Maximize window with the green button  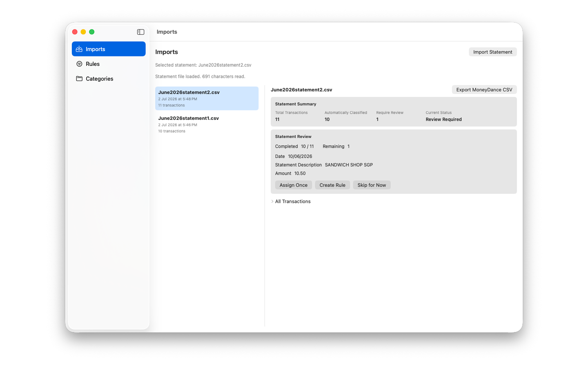92,32
